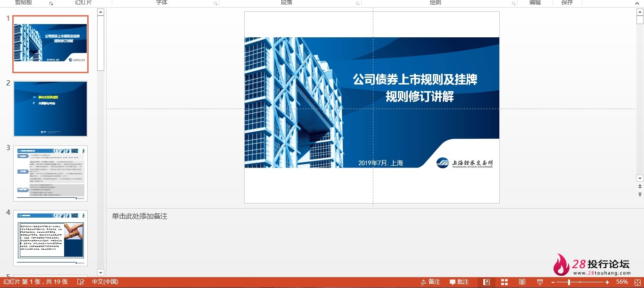The image size is (644, 288).
Task: Start slide show from status bar icon
Action: click(x=540, y=282)
